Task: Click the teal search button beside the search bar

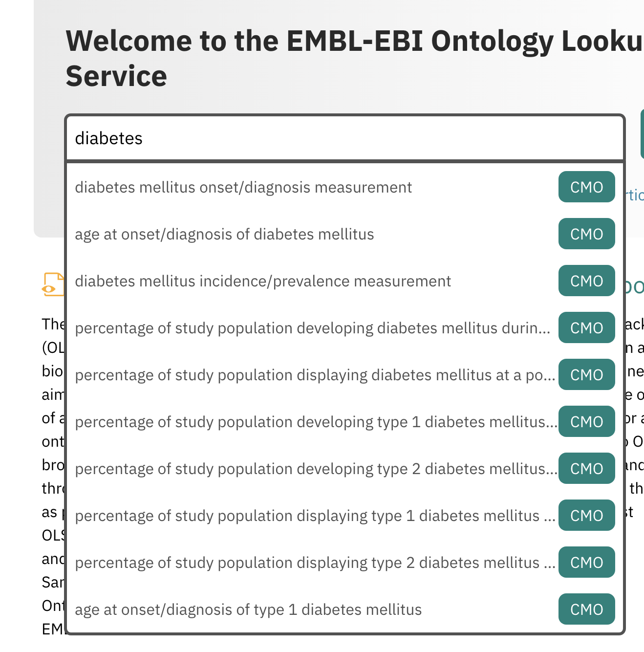Action: pos(643,138)
